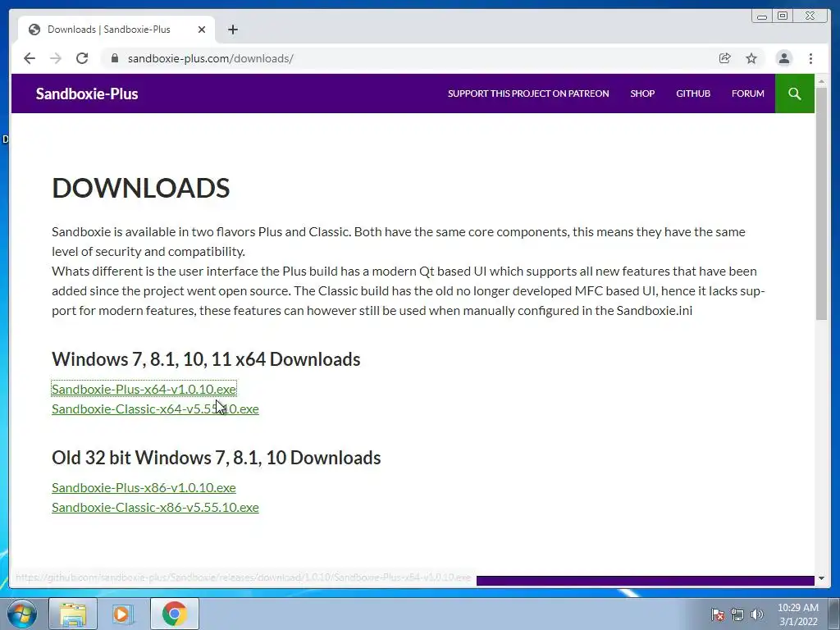Click the page vertical scrollbar thumb
The width and height of the screenshot is (840, 630).
point(821,203)
